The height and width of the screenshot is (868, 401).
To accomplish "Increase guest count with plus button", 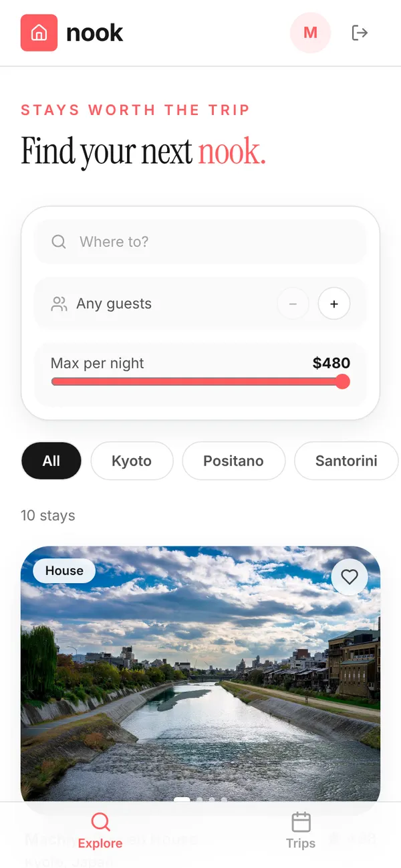I will click(334, 304).
